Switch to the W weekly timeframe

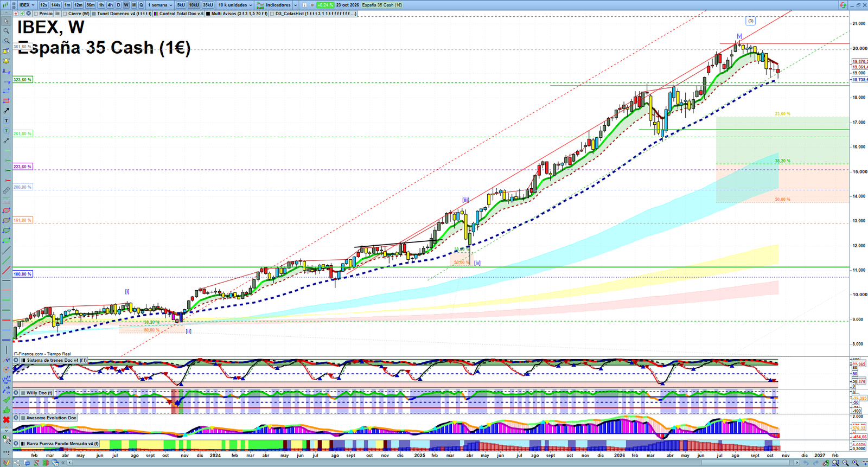pos(126,5)
